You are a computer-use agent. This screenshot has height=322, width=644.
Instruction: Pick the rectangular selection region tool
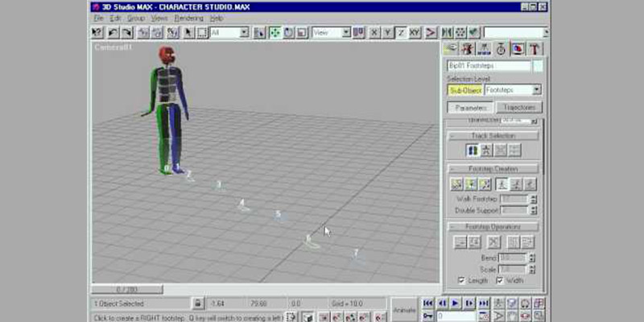tap(202, 32)
